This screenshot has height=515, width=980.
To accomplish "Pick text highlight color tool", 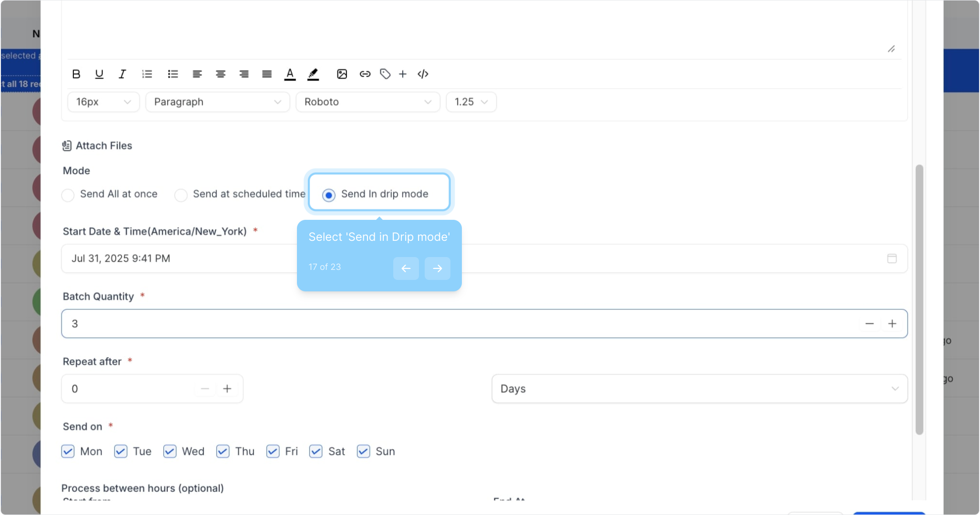I will 313,74.
